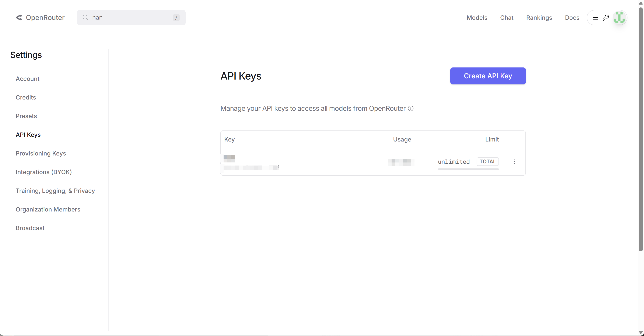Click the Usage column header
This screenshot has width=644, height=336.
click(402, 140)
